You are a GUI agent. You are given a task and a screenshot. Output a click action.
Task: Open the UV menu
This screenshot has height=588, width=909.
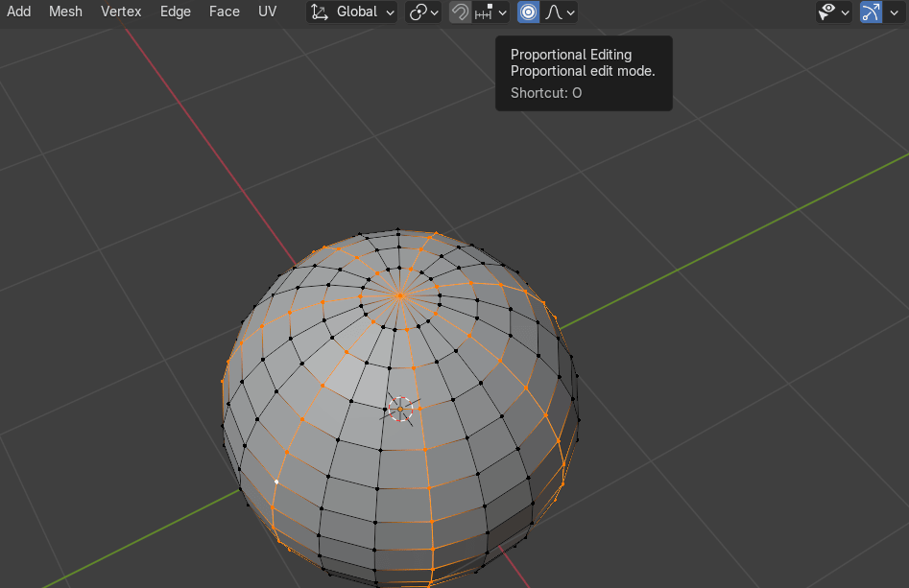point(268,12)
